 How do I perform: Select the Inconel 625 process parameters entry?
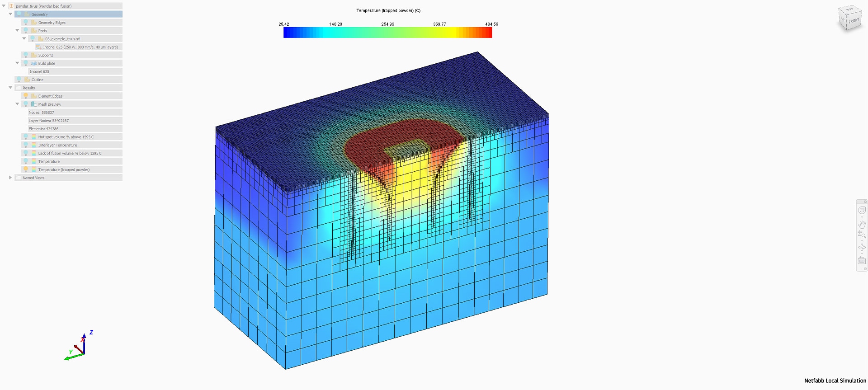(x=80, y=47)
